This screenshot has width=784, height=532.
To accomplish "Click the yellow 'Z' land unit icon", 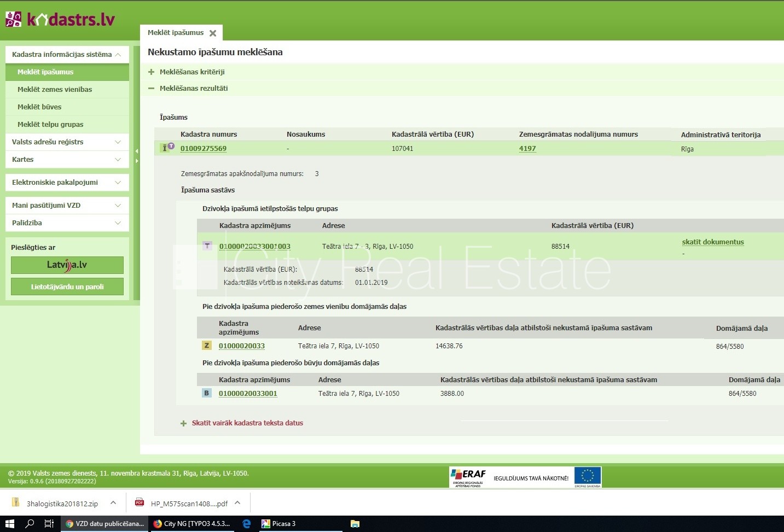I will (x=207, y=346).
